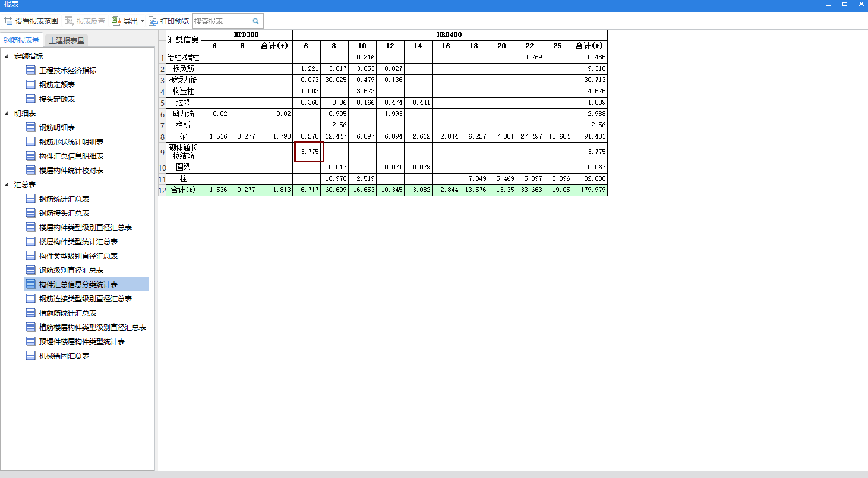Click the 栏板 row label
Image resolution: width=868 pixels, height=478 pixels.
(183, 125)
